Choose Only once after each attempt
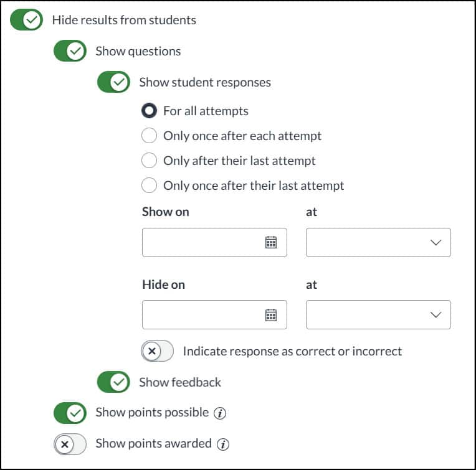 click(150, 136)
